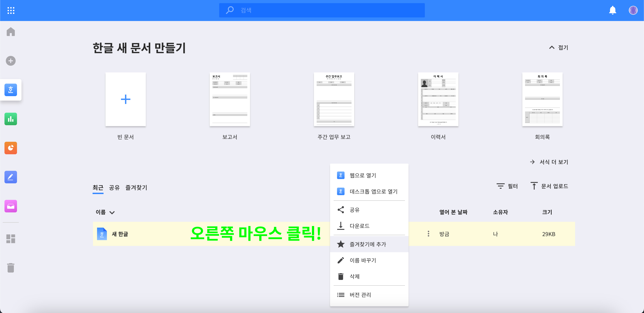Open the blue pencil editor app icon
This screenshot has height=313, width=644.
[11, 177]
